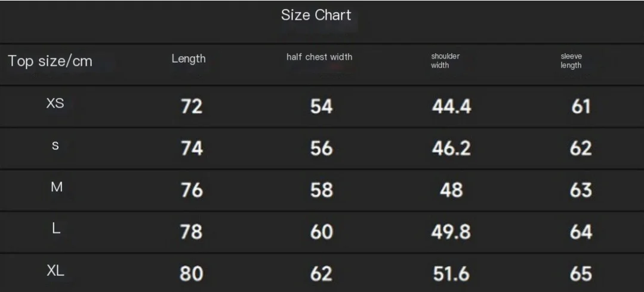Screen dimensions: 644x292
Task: Click the XL shoulder width 51.6
Action: tap(451, 274)
